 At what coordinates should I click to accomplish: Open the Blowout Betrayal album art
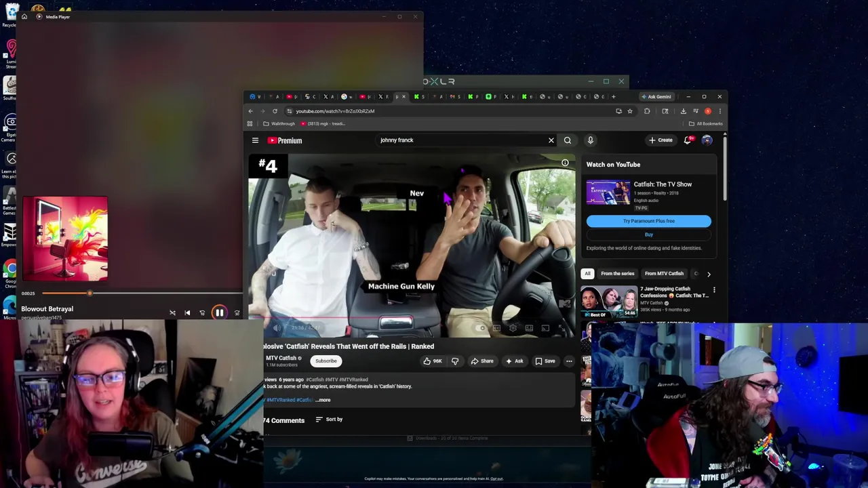click(x=65, y=239)
